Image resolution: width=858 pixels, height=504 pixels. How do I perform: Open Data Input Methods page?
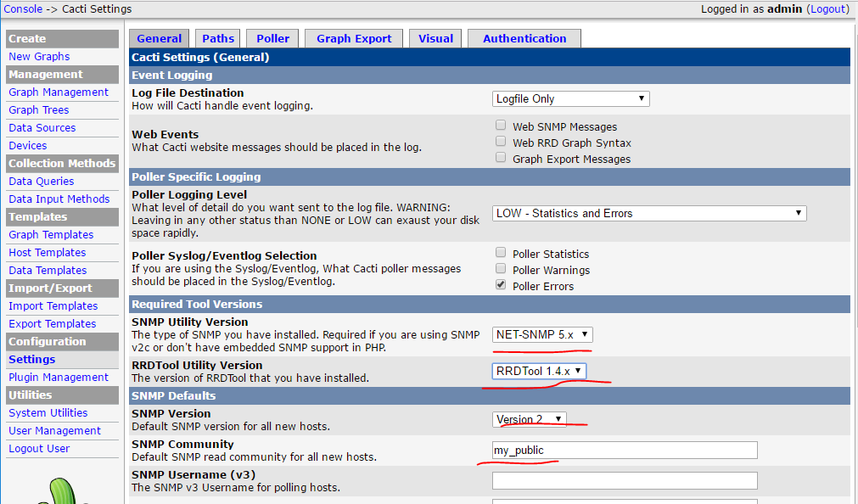click(59, 199)
